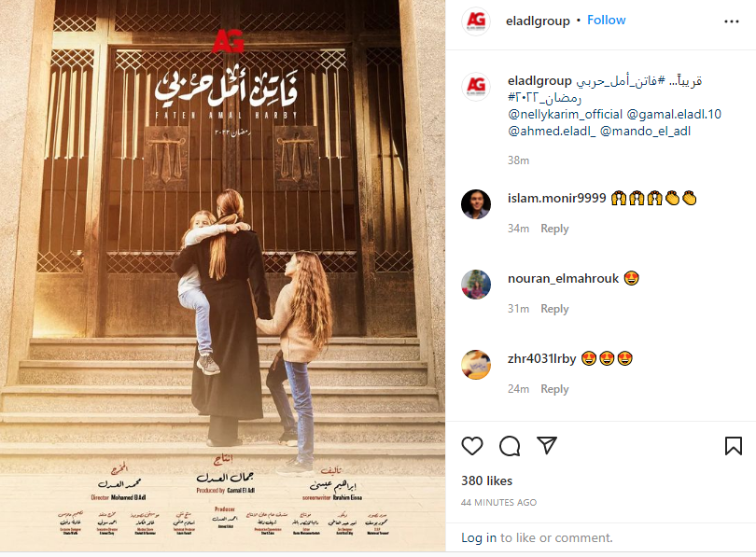Click the Faten Amal Harby poster image
This screenshot has height=557, width=756.
[x=223, y=275]
